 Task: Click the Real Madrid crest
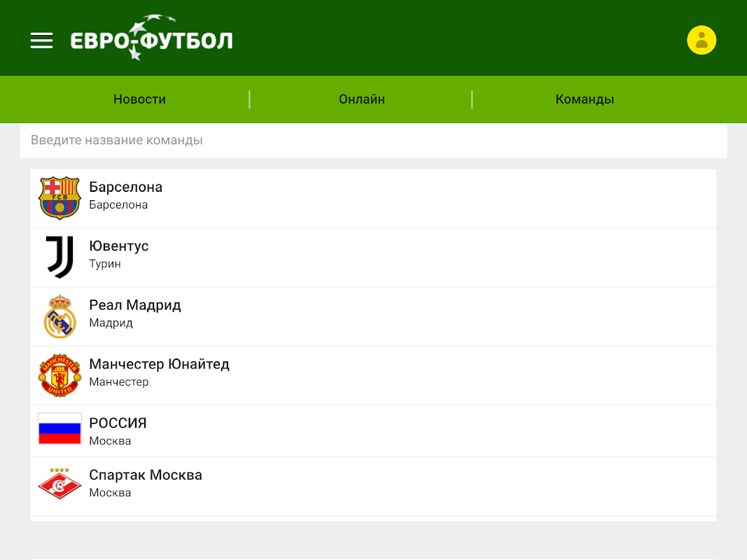coord(60,316)
